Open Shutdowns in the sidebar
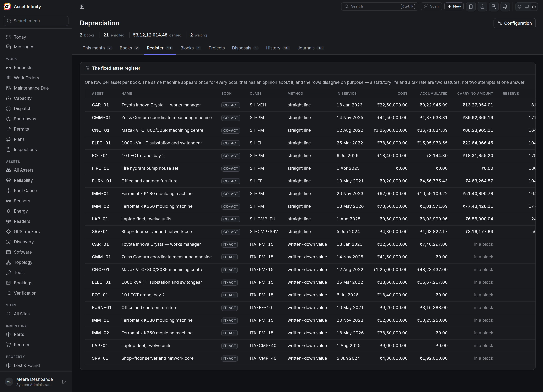 point(36,119)
